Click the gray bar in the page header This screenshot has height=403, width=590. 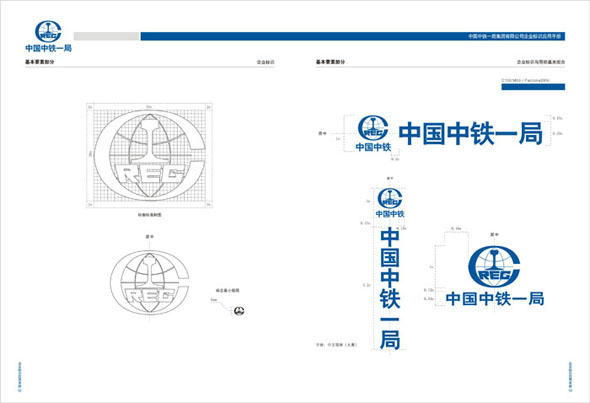106,36
